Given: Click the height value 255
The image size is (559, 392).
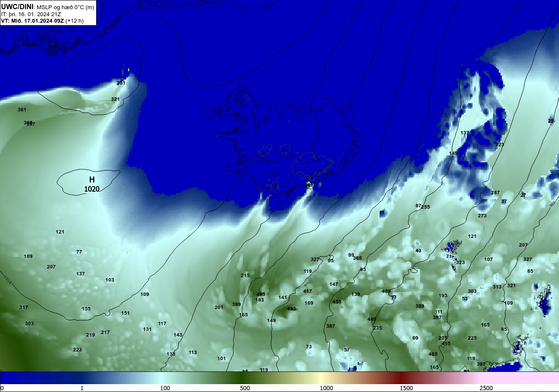Looking at the screenshot, I should [425, 207].
